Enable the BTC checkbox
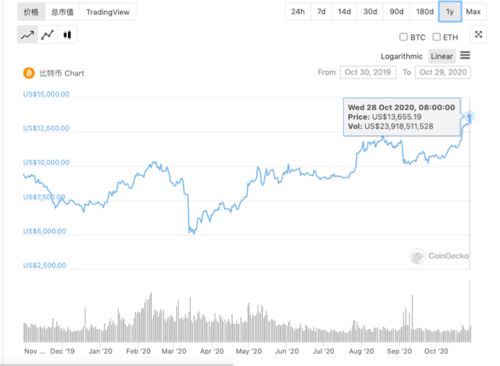 tap(403, 37)
